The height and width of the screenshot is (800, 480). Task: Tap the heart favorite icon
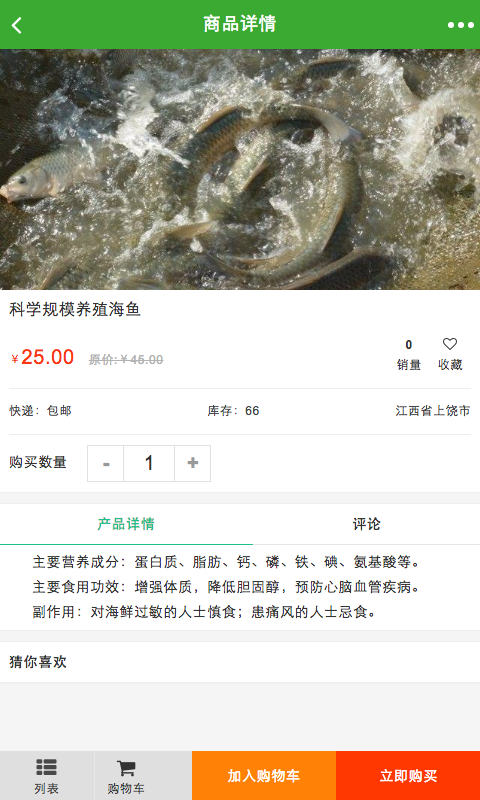(449, 344)
